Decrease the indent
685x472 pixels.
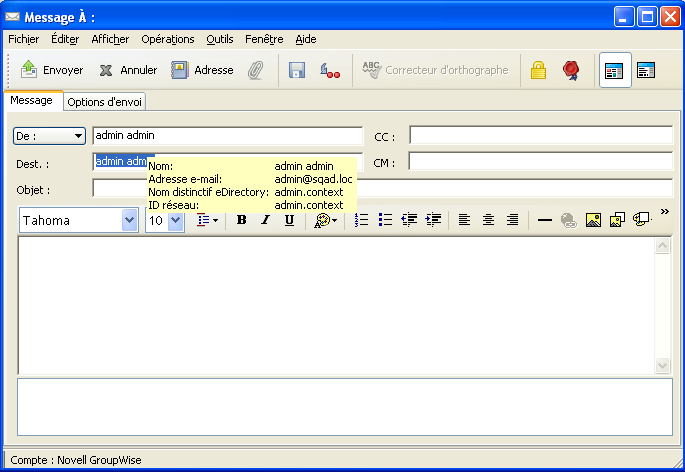(x=409, y=220)
